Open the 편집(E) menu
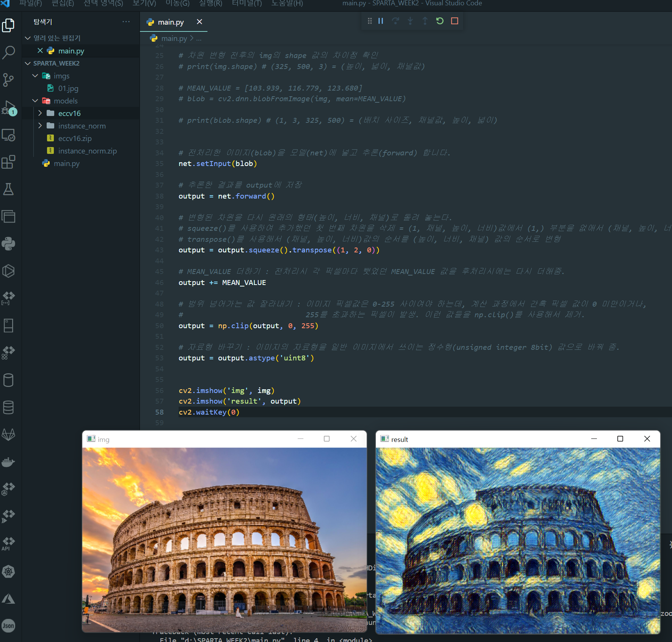This screenshot has width=672, height=642. click(63, 3)
